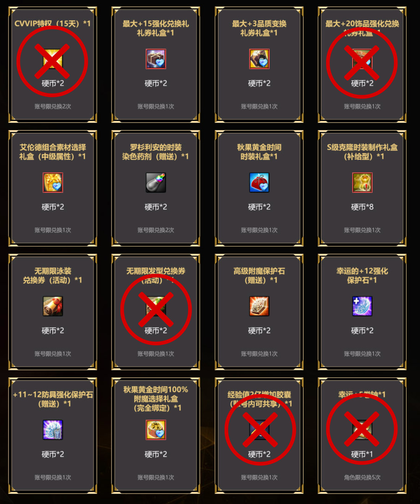Click the +11~12防具强化保护石 crystal icon
420x504 pixels.
click(x=52, y=430)
